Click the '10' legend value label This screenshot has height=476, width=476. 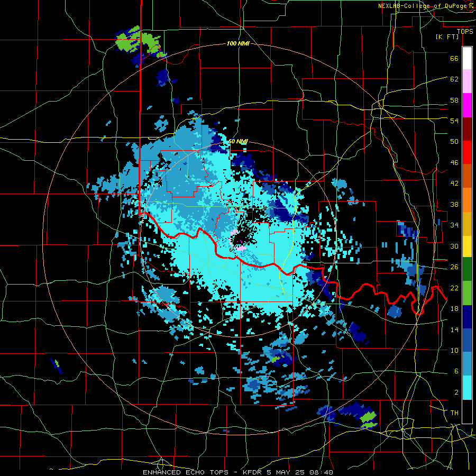(x=454, y=350)
